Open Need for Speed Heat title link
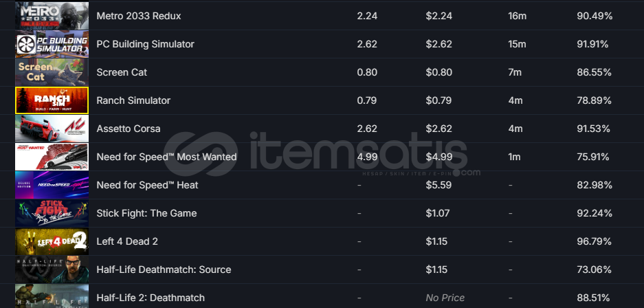The height and width of the screenshot is (308, 644). click(x=147, y=185)
